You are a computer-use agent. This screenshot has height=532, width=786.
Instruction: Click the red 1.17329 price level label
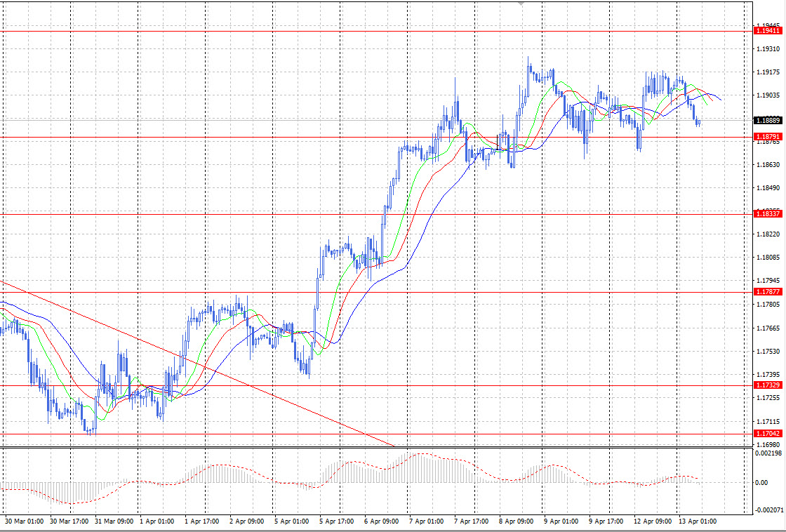click(768, 385)
